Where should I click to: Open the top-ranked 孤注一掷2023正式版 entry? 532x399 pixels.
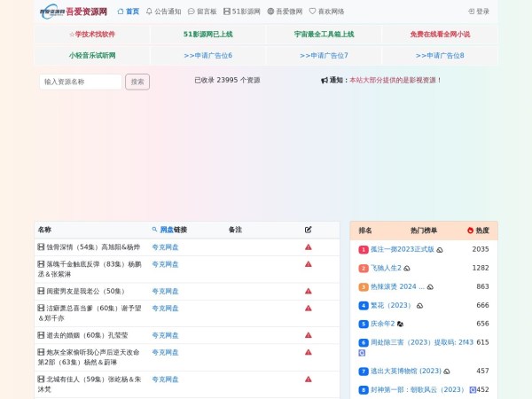click(403, 249)
